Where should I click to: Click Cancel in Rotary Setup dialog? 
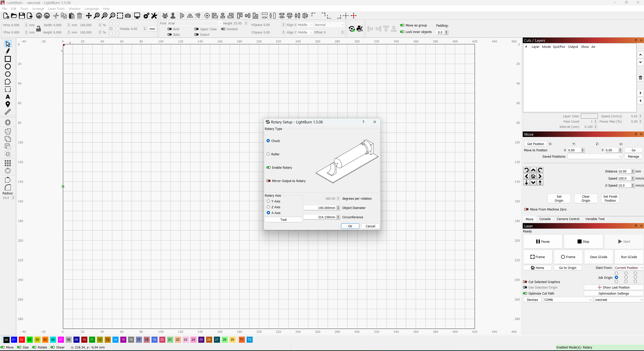coord(370,226)
